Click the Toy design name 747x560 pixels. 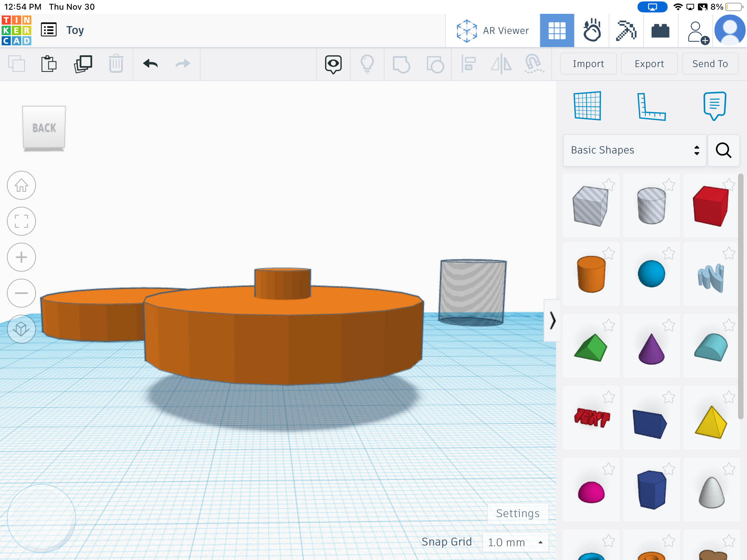[75, 30]
